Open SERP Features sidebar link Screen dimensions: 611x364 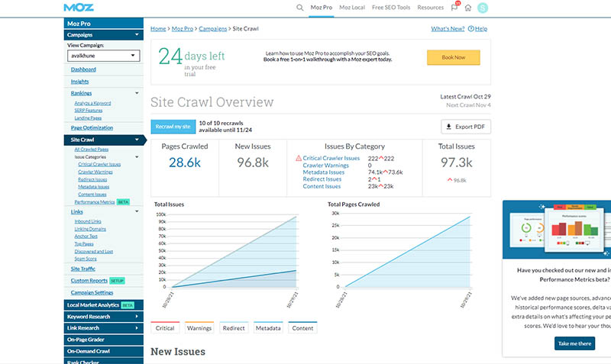(x=89, y=111)
